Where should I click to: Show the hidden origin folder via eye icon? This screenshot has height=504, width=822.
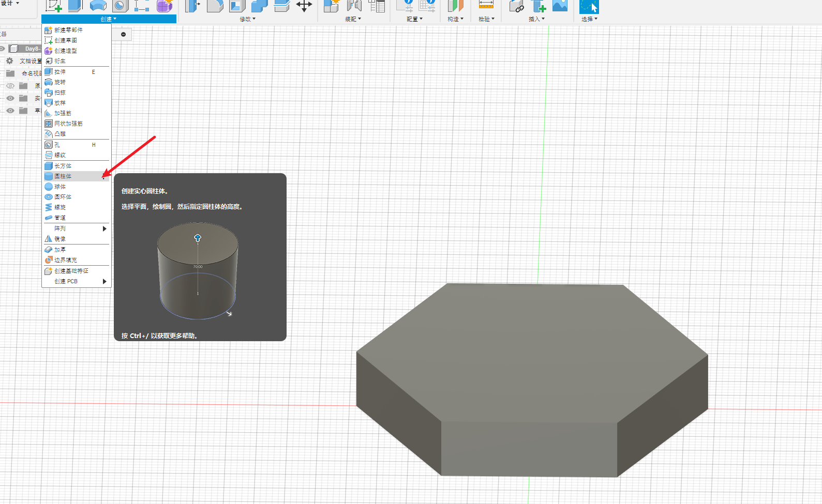click(x=10, y=86)
